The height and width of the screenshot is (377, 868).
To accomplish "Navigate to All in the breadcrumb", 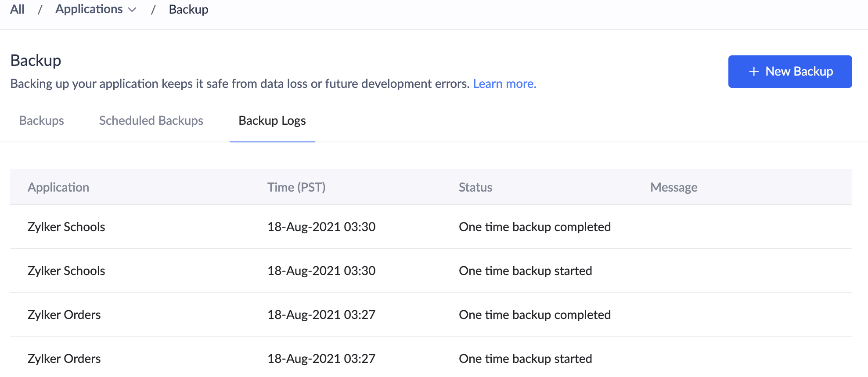I will (x=17, y=9).
